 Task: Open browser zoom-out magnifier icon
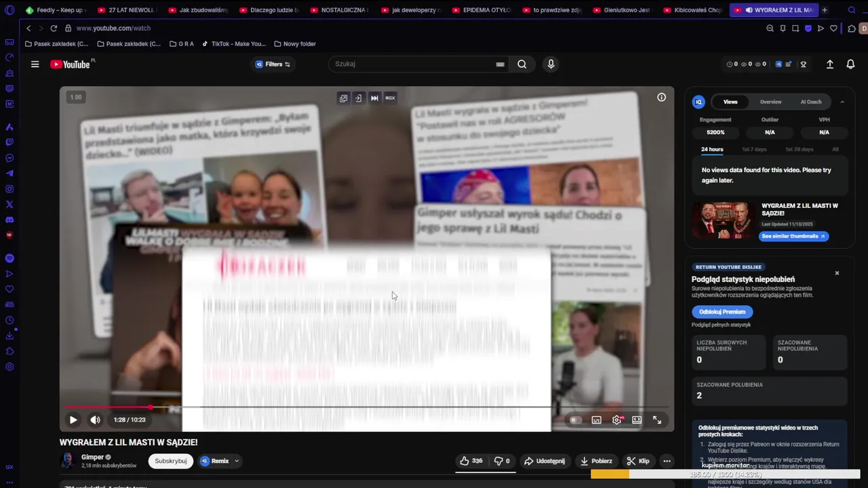(770, 28)
